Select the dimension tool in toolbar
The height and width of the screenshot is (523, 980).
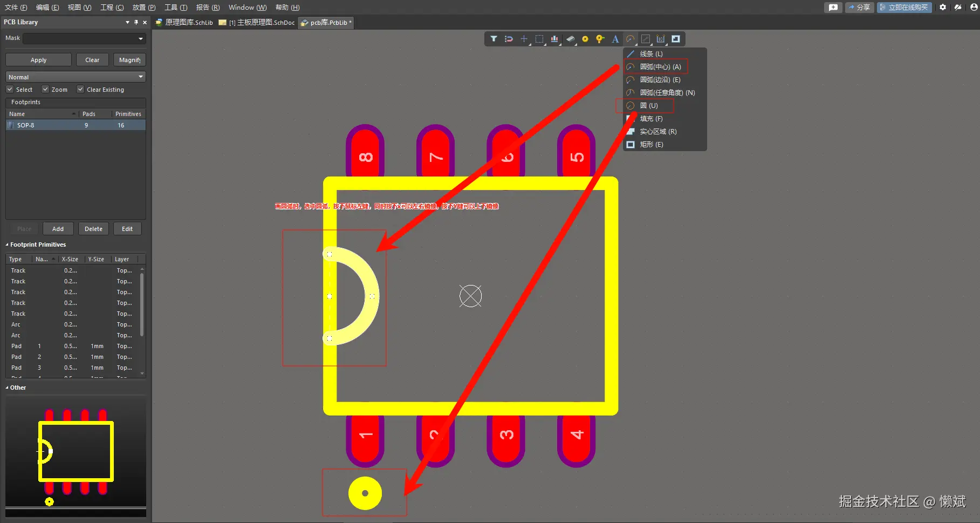661,39
